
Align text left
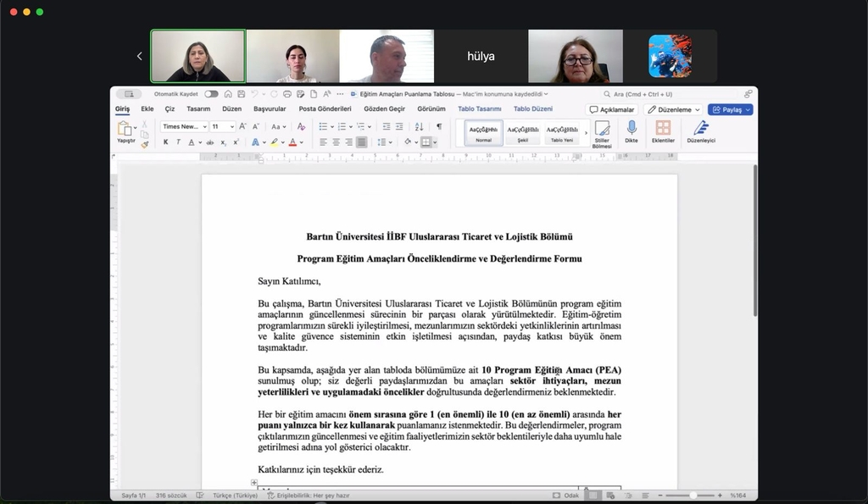pos(323,142)
